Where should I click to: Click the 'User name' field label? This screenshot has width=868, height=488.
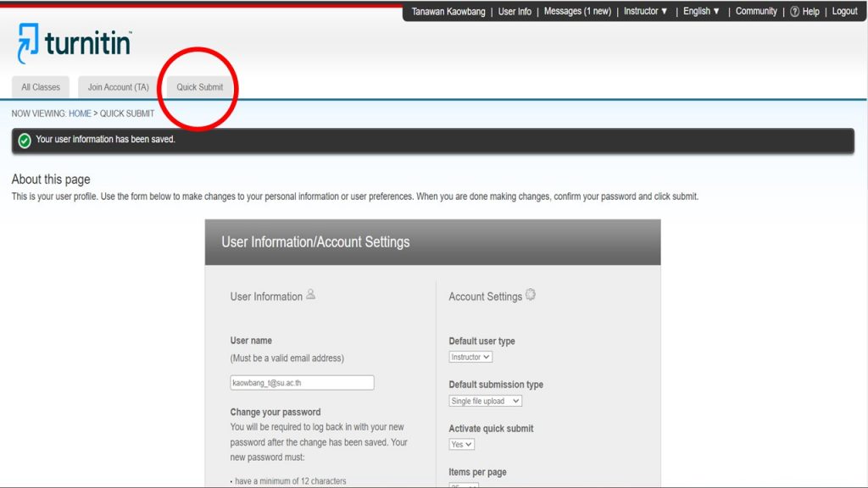pos(251,341)
